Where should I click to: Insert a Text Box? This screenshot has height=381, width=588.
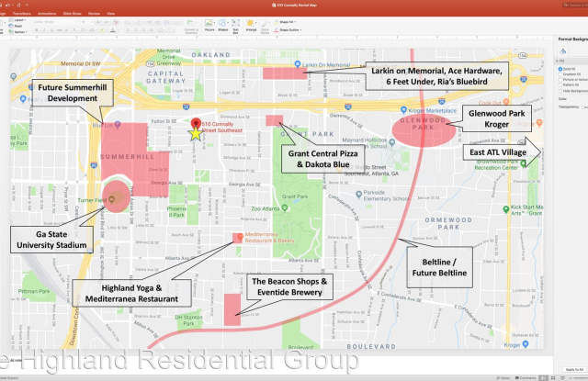(235, 27)
